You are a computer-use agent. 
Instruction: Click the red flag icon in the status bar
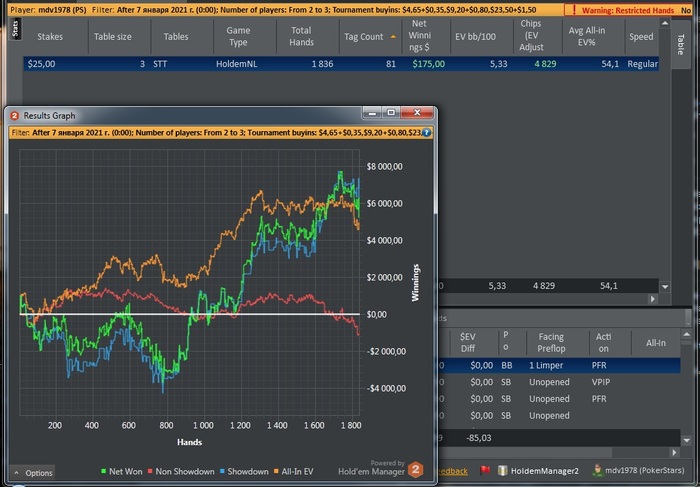pos(485,470)
